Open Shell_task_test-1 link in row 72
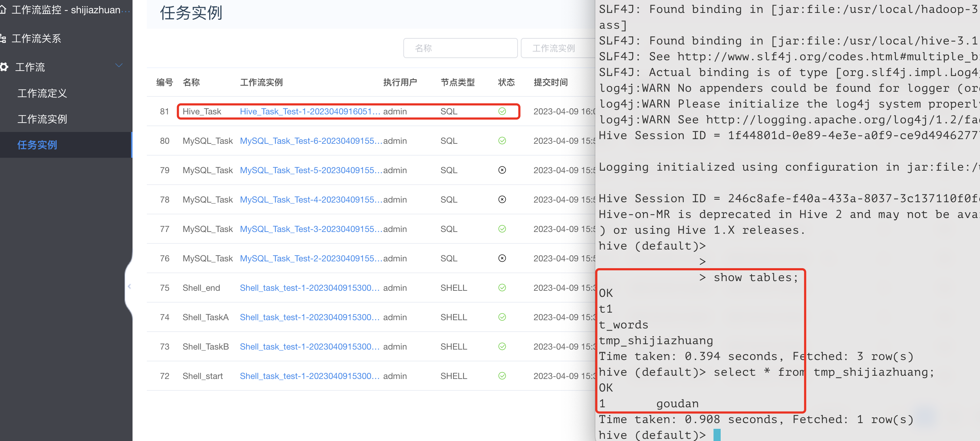The height and width of the screenshot is (441, 980). click(x=309, y=376)
